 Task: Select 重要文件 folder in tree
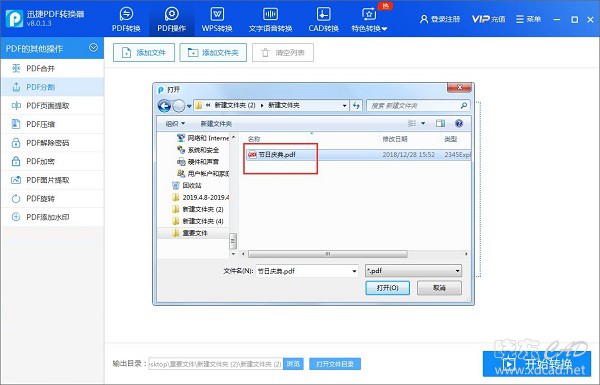click(190, 233)
